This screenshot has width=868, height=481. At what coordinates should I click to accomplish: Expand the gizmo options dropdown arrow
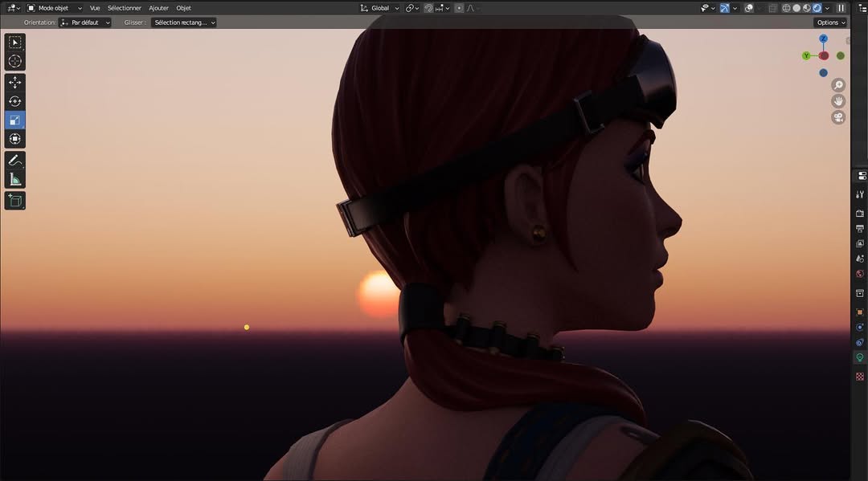(x=735, y=8)
